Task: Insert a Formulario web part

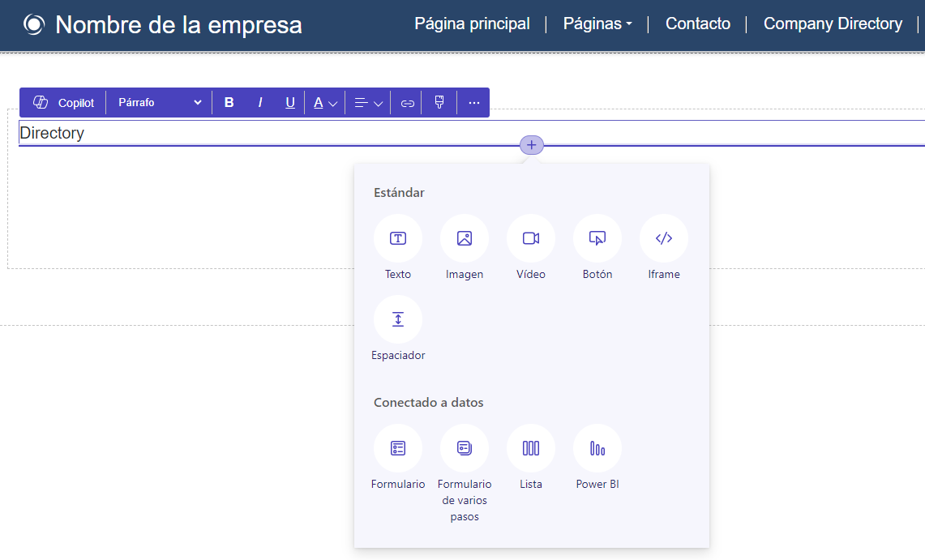Action: pyautogui.click(x=398, y=447)
